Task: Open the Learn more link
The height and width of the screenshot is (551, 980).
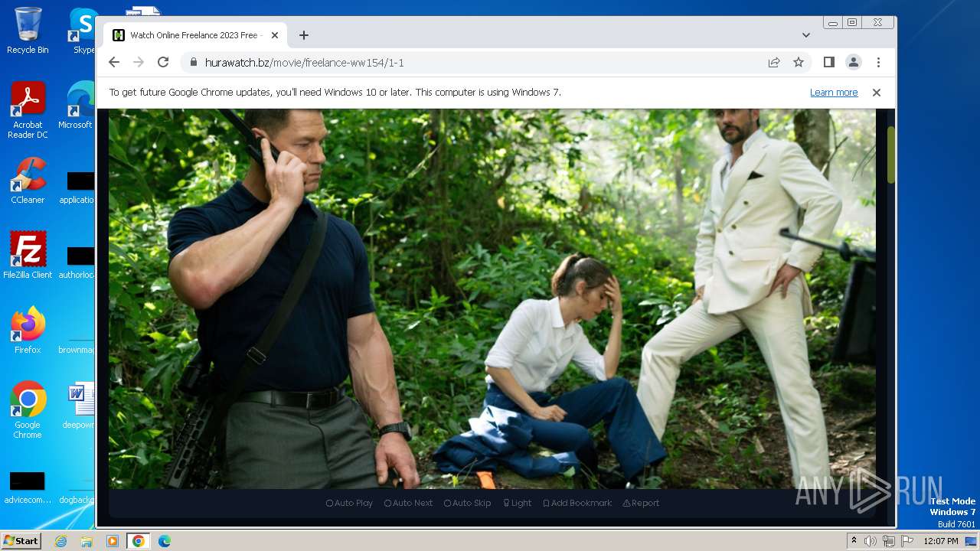Action: [834, 93]
